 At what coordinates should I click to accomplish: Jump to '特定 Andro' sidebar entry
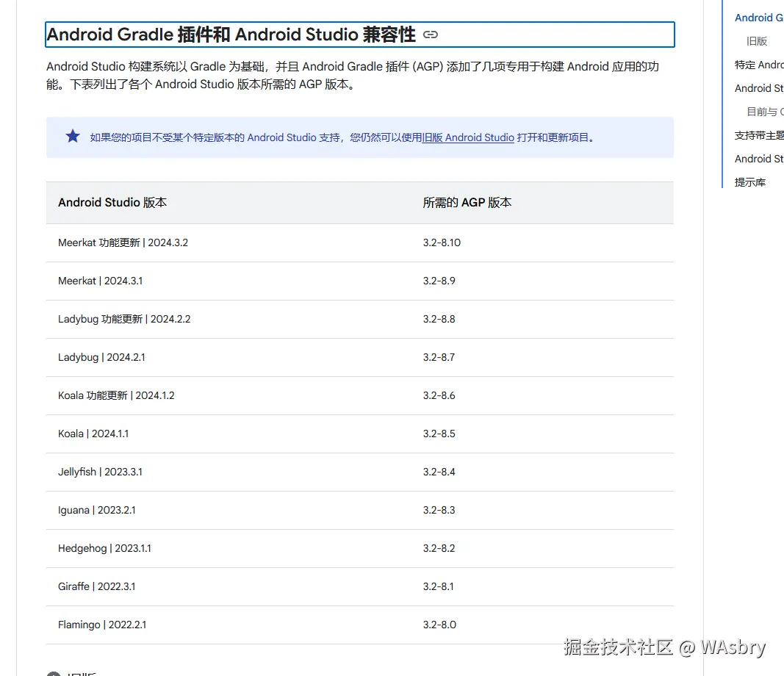point(759,65)
